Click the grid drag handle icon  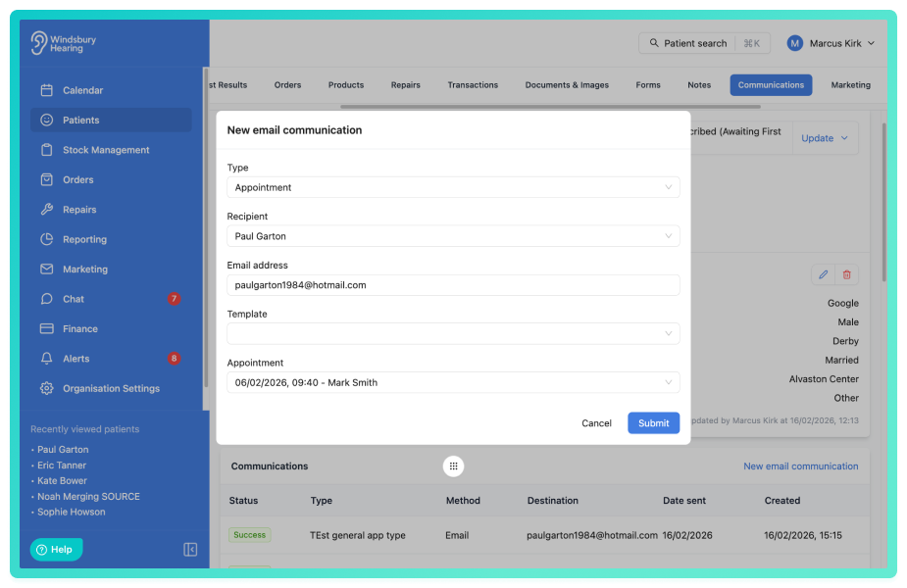453,466
